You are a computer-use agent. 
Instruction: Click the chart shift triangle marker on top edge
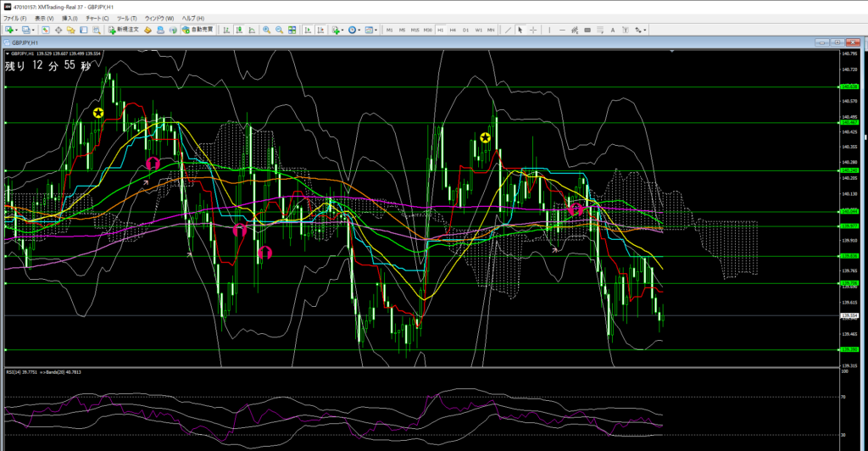click(x=672, y=51)
